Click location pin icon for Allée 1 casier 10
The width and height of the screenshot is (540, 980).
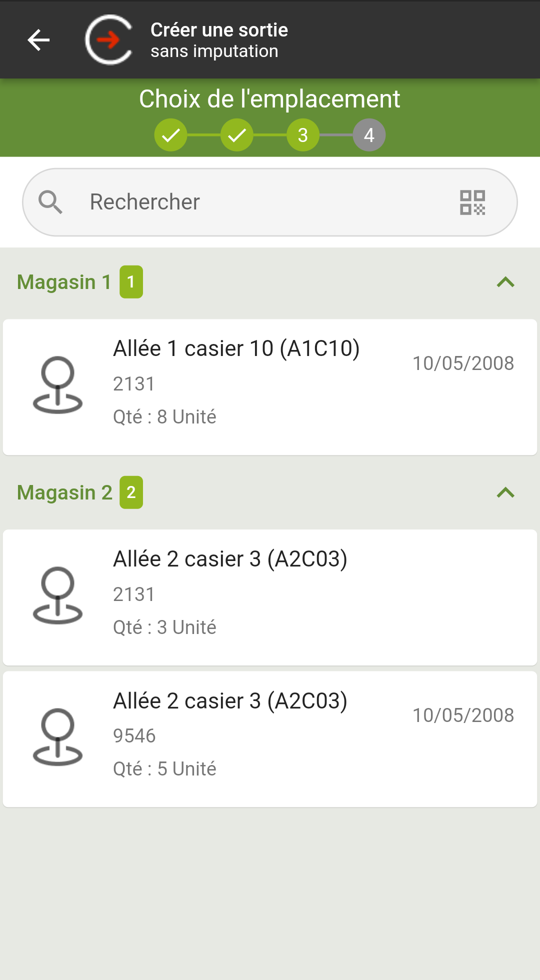pos(57,385)
